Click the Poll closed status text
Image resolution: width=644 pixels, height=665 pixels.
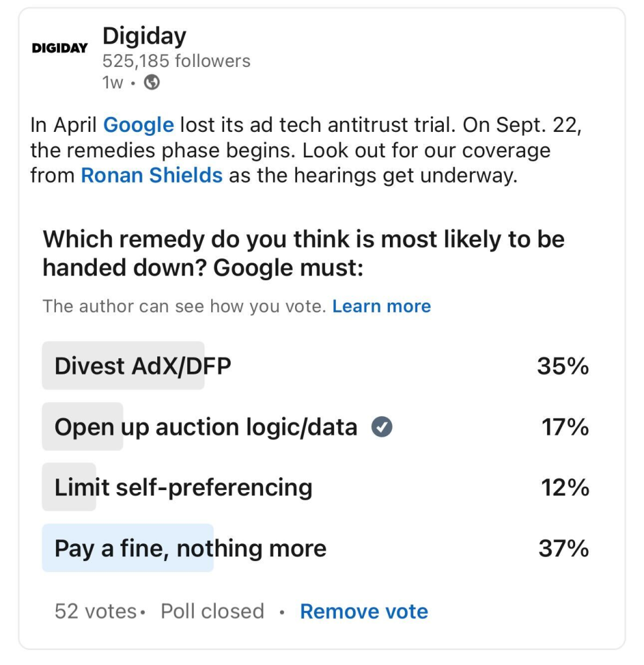click(x=213, y=611)
